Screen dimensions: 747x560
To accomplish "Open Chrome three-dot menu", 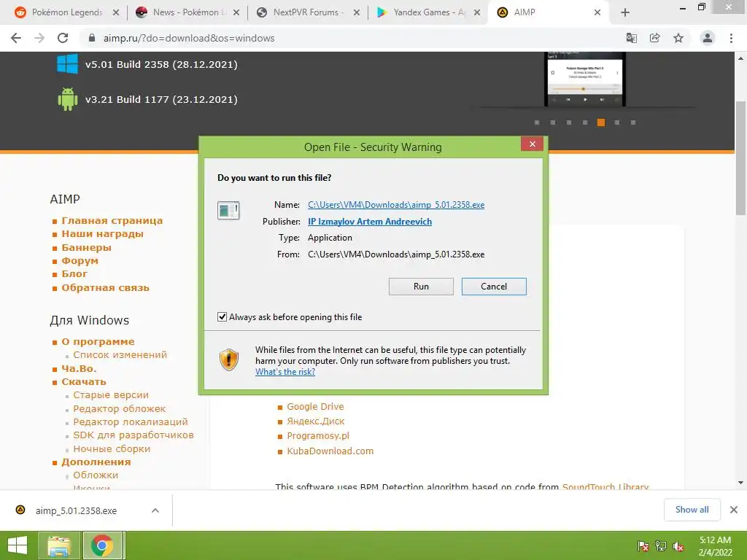I will click(x=731, y=38).
